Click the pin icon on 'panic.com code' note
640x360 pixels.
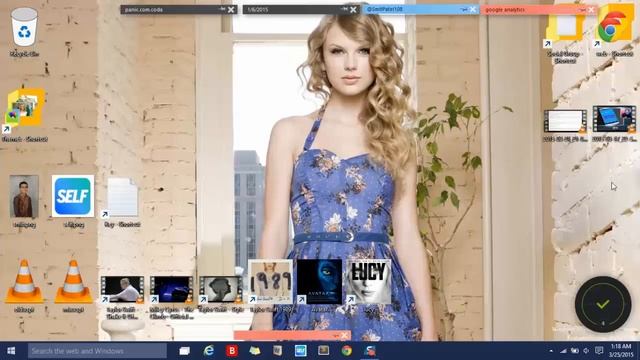click(x=222, y=9)
